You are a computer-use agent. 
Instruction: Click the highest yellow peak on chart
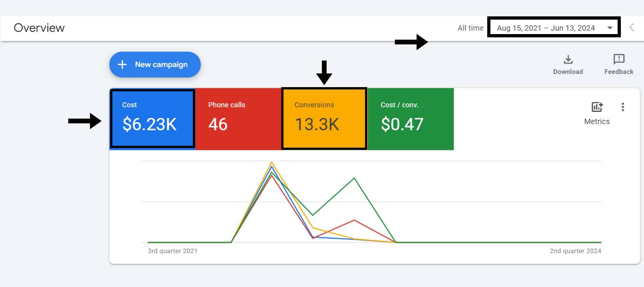(x=272, y=163)
